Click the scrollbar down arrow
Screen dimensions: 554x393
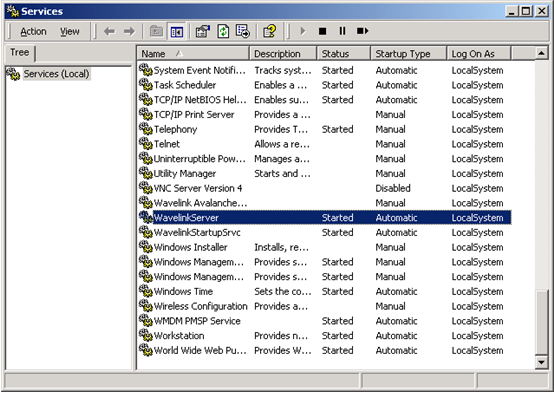point(542,362)
